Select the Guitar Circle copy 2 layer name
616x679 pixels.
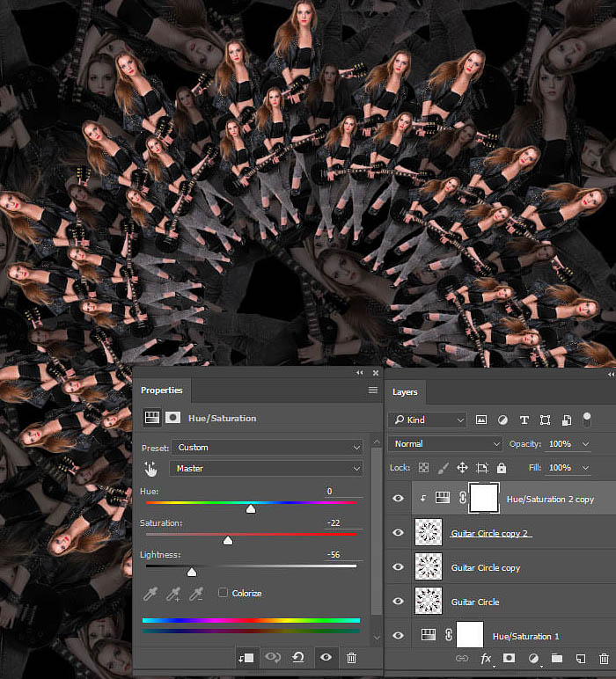tap(489, 534)
